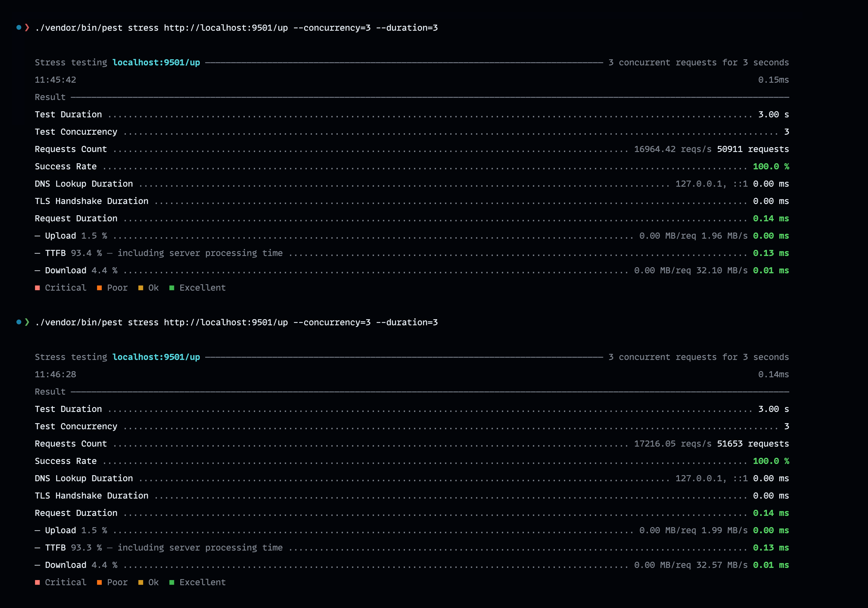This screenshot has width=868, height=608.
Task: Click the 16964.42 reqs/s value
Action: click(673, 149)
